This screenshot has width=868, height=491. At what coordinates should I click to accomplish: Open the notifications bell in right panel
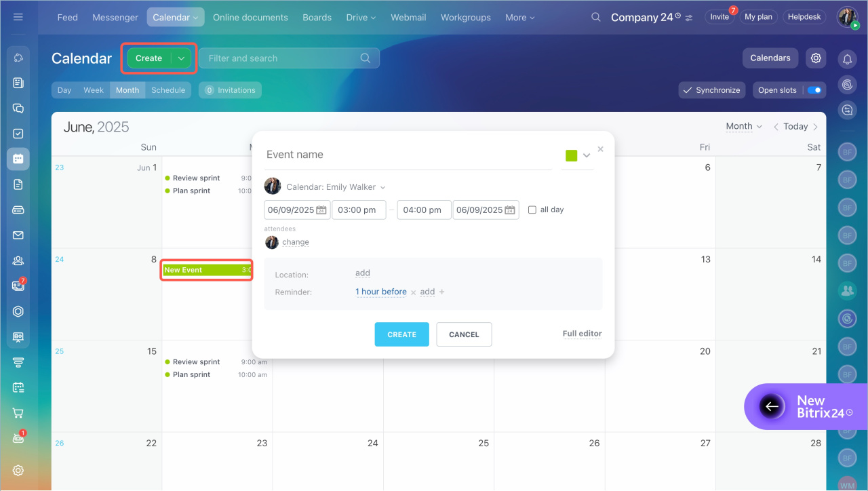coord(847,59)
